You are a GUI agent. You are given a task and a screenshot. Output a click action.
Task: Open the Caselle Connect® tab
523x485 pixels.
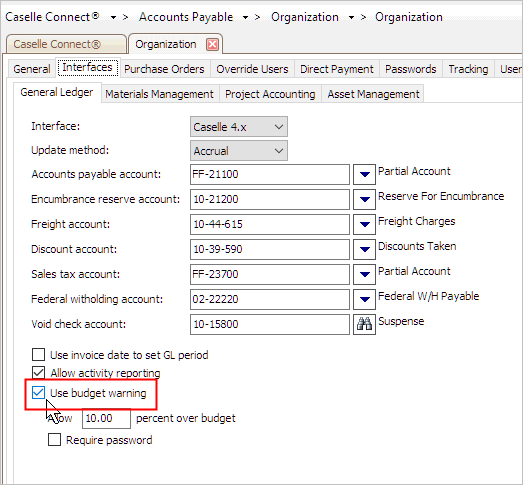66,44
